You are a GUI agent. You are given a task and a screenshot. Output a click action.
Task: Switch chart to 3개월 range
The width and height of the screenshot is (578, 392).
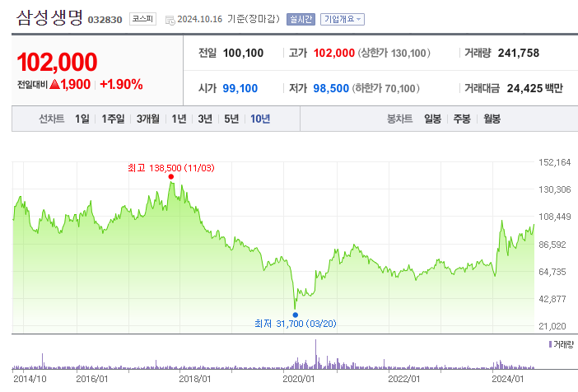click(x=148, y=119)
